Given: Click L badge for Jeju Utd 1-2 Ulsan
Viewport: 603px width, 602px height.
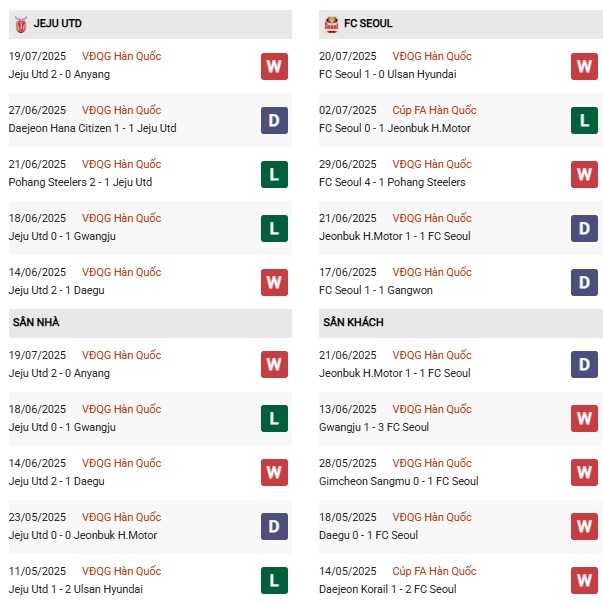Looking at the screenshot, I should coord(274,581).
